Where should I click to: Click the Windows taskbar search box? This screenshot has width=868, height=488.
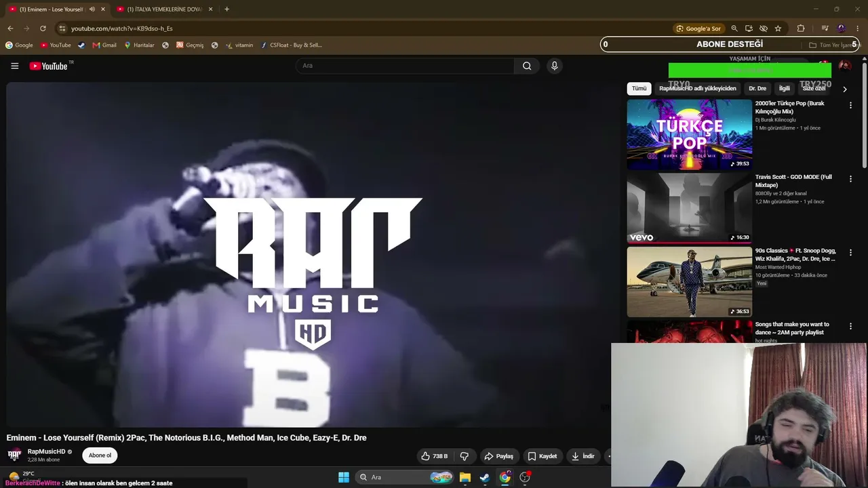pyautogui.click(x=405, y=477)
